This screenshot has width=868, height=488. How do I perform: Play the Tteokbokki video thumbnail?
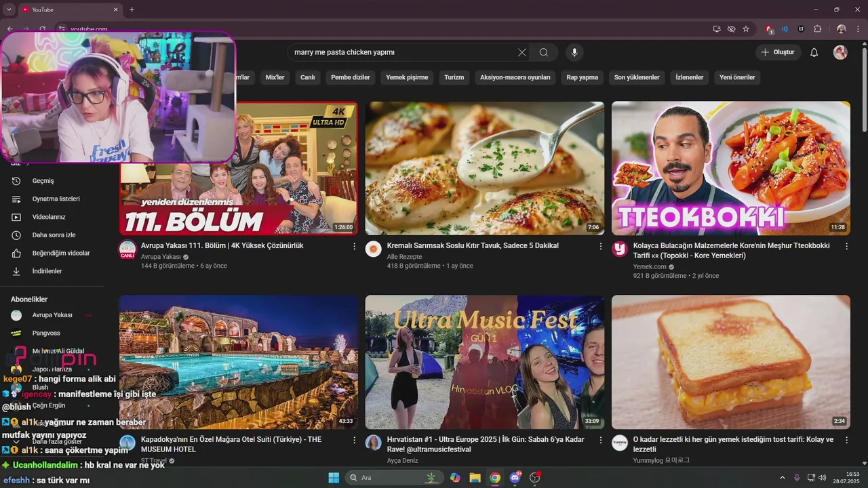click(x=731, y=168)
